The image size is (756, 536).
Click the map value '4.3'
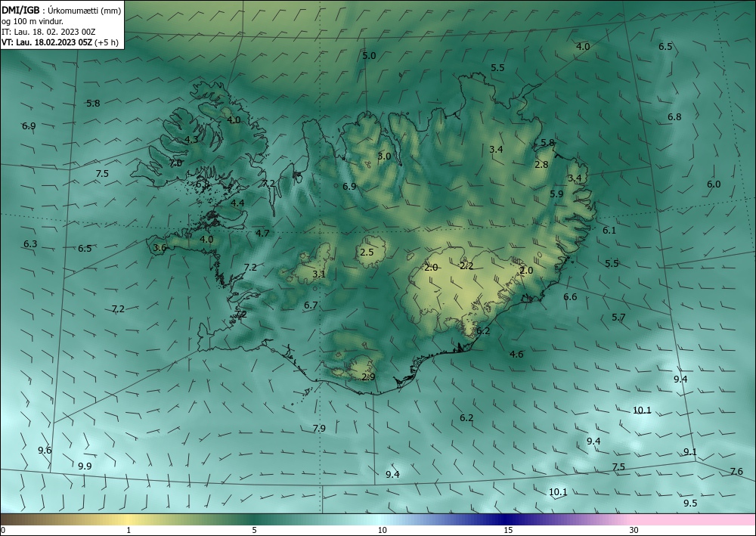(x=191, y=140)
